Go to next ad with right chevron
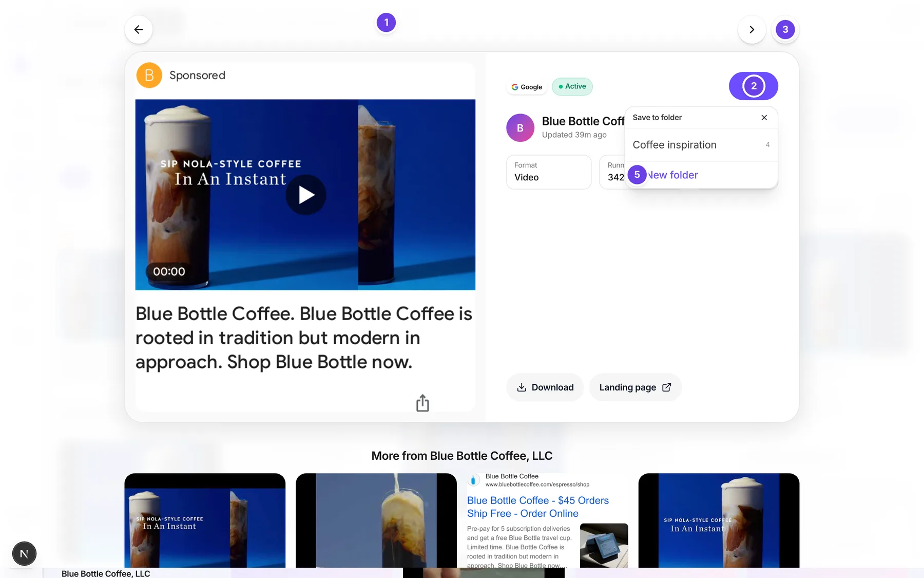Screen dimensions: 924x578 752,30
